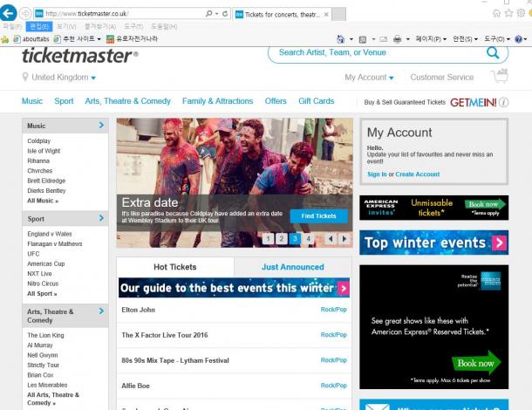Open the 보기(V) menu

66,26
